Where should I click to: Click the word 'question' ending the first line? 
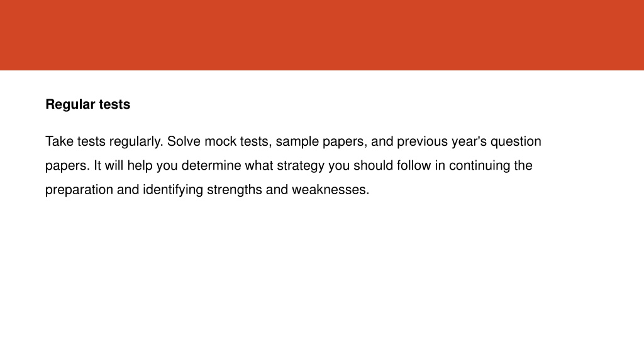[516, 141]
